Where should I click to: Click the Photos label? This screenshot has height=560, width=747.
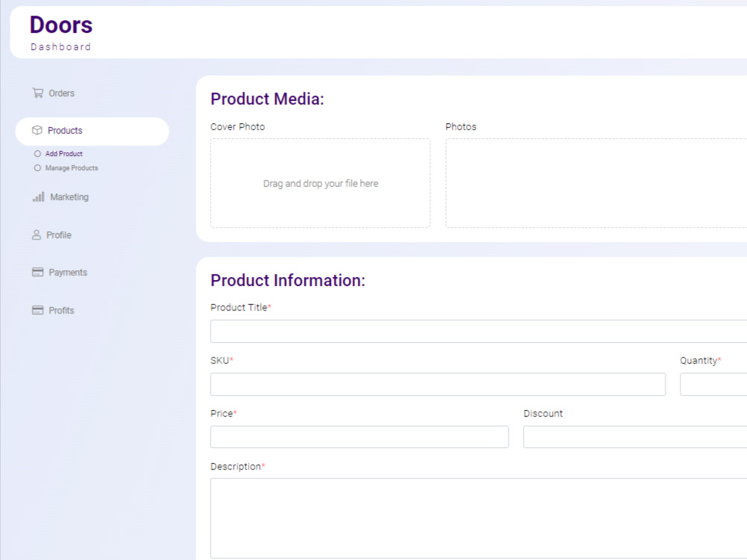tap(461, 127)
